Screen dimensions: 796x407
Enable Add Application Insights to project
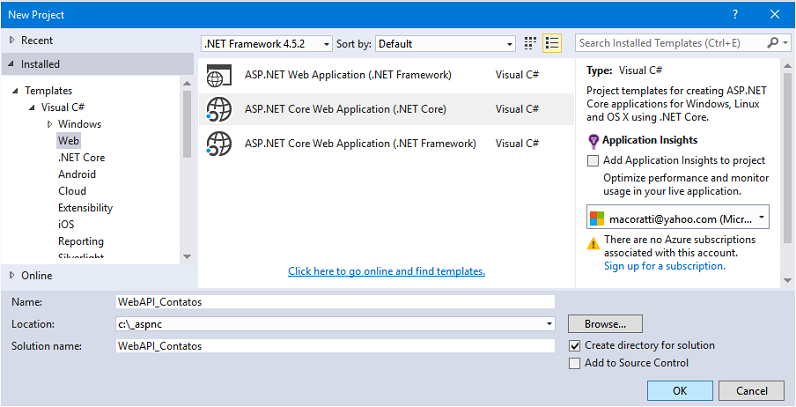tap(592, 161)
